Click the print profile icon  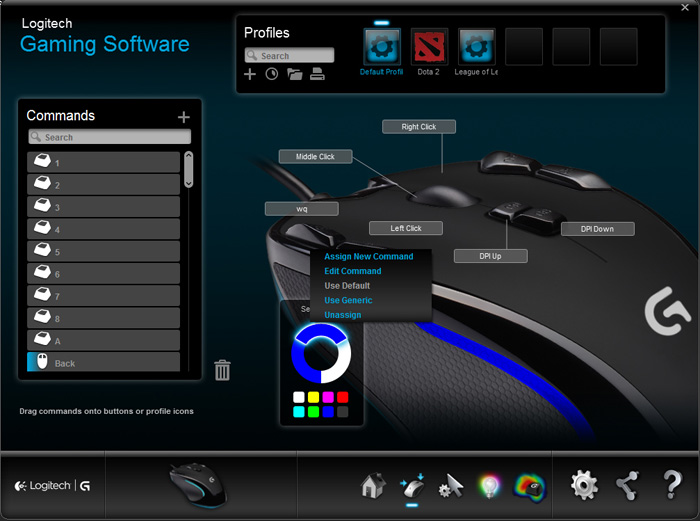point(317,74)
